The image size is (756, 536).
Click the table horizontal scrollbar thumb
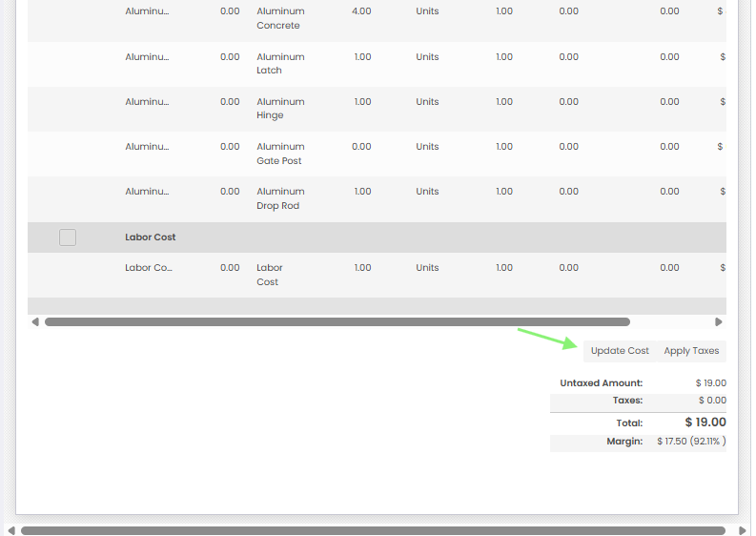click(x=337, y=321)
